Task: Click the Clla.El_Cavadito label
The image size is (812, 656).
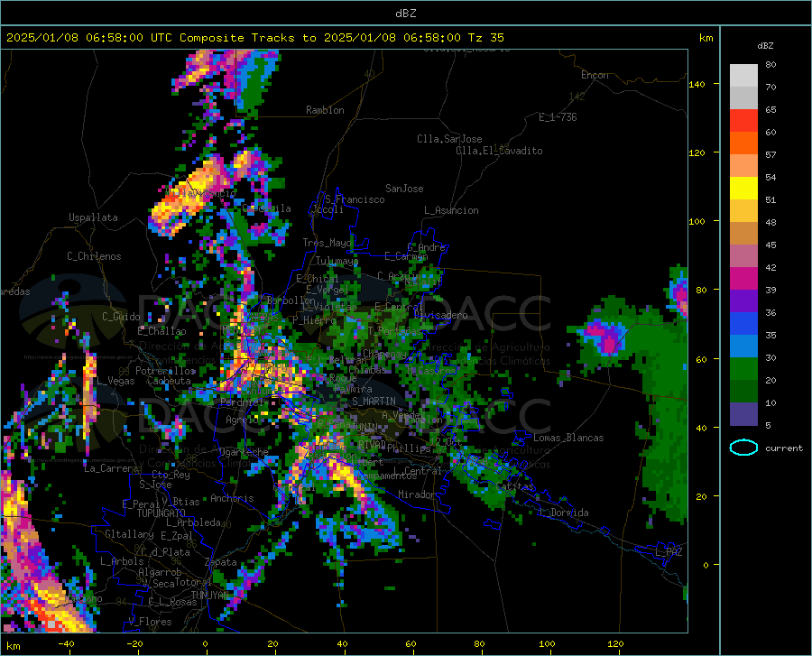Action: (x=499, y=151)
